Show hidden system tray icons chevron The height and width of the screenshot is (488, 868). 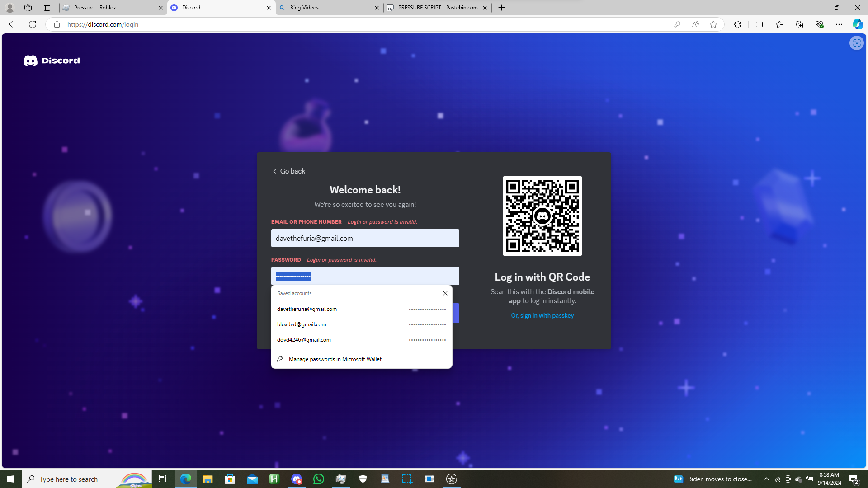tap(766, 479)
